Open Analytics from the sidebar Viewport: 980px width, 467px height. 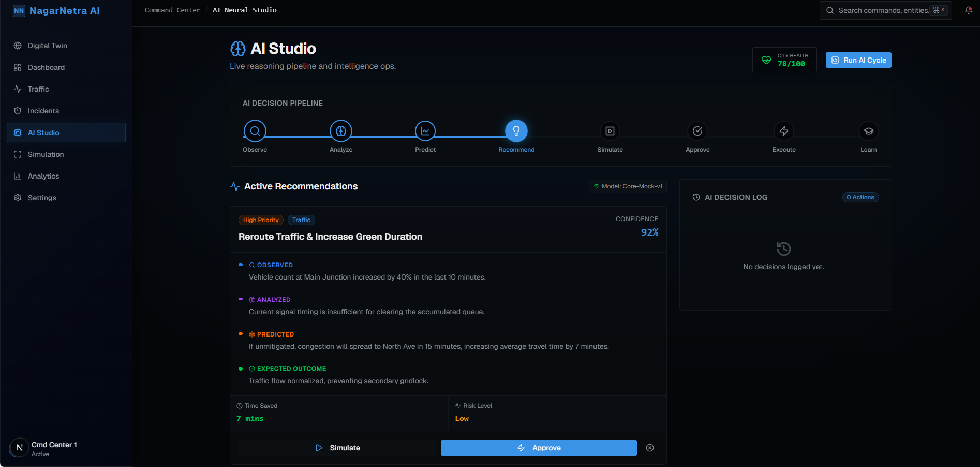66,176
